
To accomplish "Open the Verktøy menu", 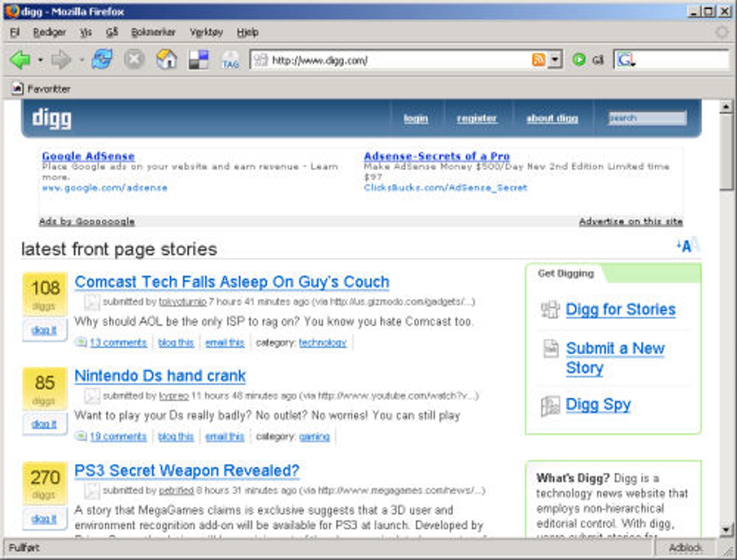I will click(x=206, y=32).
